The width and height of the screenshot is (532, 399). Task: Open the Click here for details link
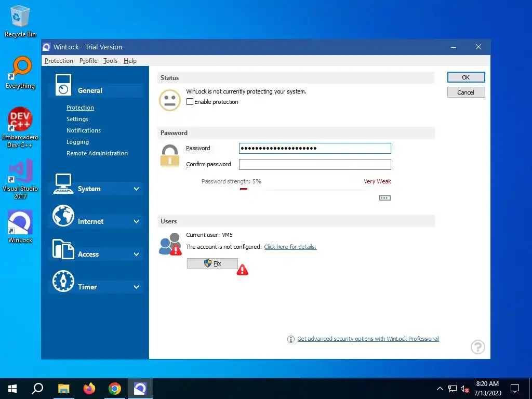290,247
